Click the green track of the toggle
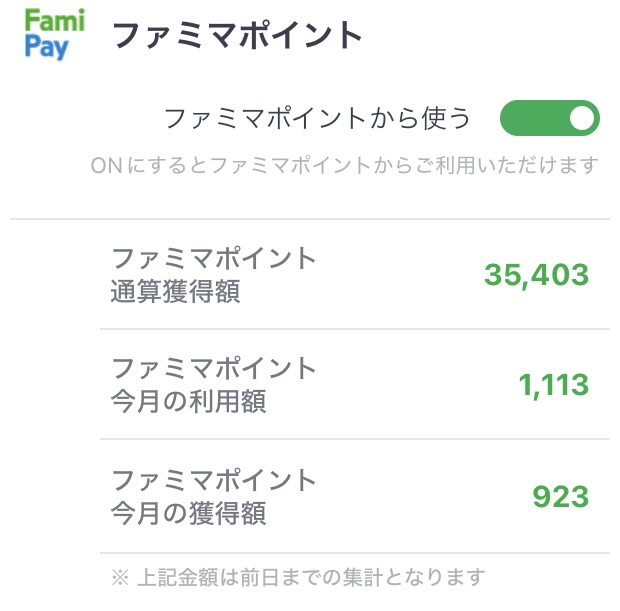 532,118
